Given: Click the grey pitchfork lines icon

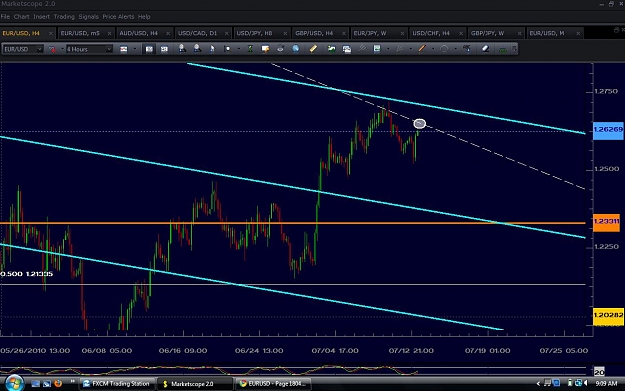Looking at the screenshot, I should coord(362,49).
